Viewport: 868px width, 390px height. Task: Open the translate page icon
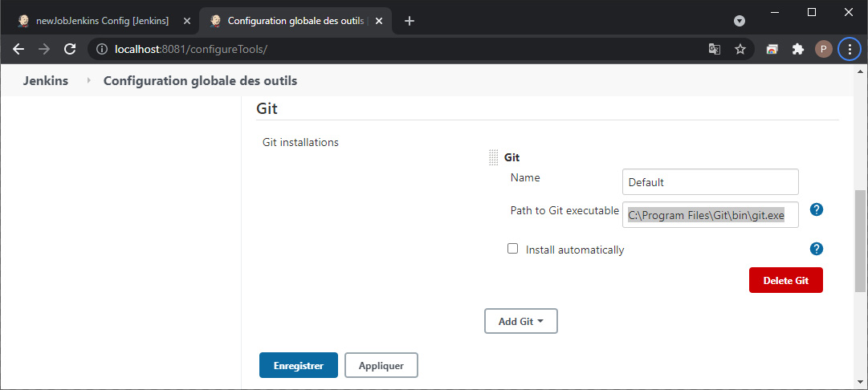pyautogui.click(x=715, y=49)
